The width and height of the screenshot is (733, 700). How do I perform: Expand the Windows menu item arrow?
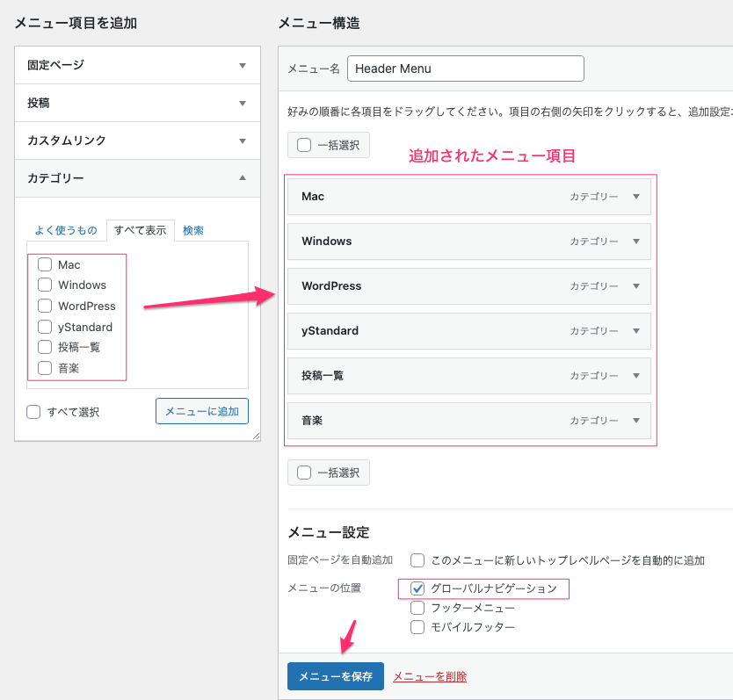[x=636, y=242]
